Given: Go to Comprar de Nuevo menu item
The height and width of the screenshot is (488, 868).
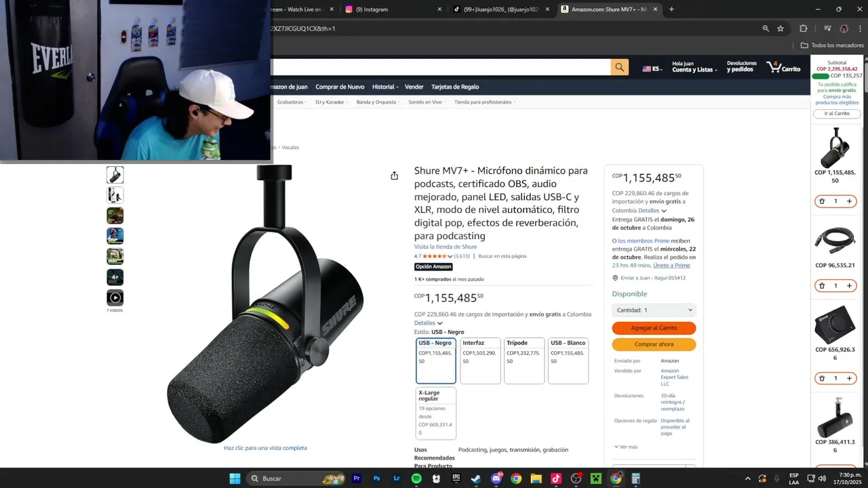Looking at the screenshot, I should (x=340, y=87).
